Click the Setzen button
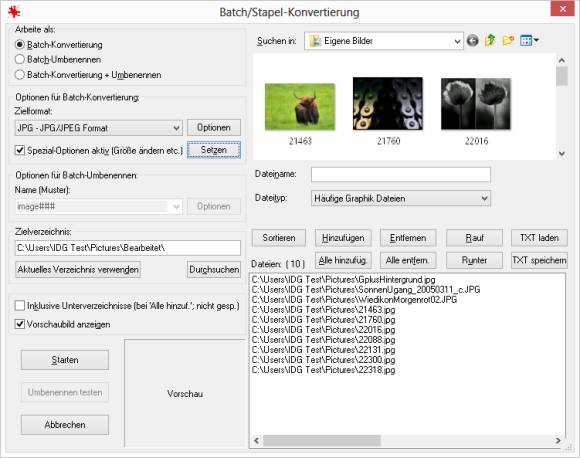 pos(214,150)
